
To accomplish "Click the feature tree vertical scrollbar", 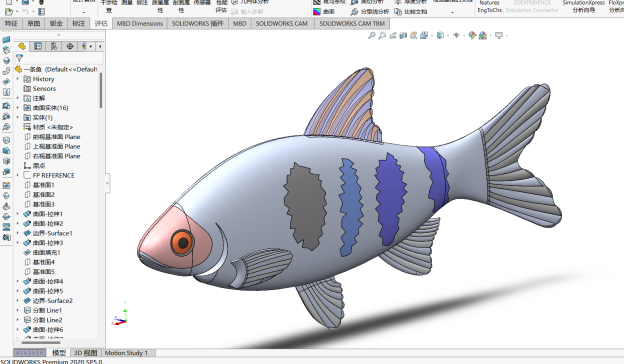I will pos(101,91).
